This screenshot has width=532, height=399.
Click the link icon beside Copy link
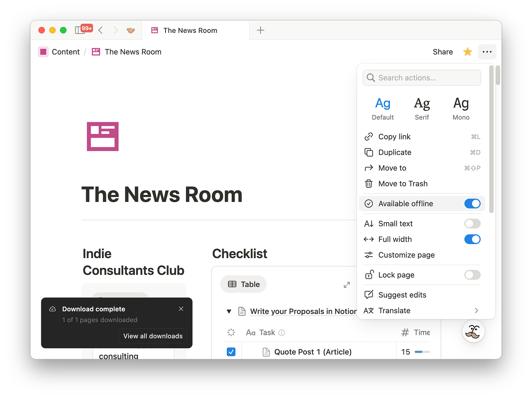tap(369, 137)
